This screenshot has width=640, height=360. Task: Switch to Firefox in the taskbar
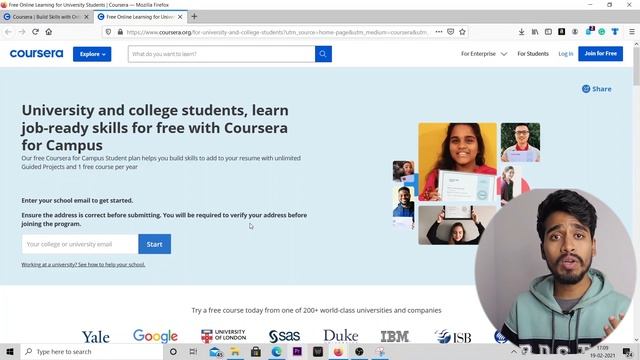click(338, 351)
